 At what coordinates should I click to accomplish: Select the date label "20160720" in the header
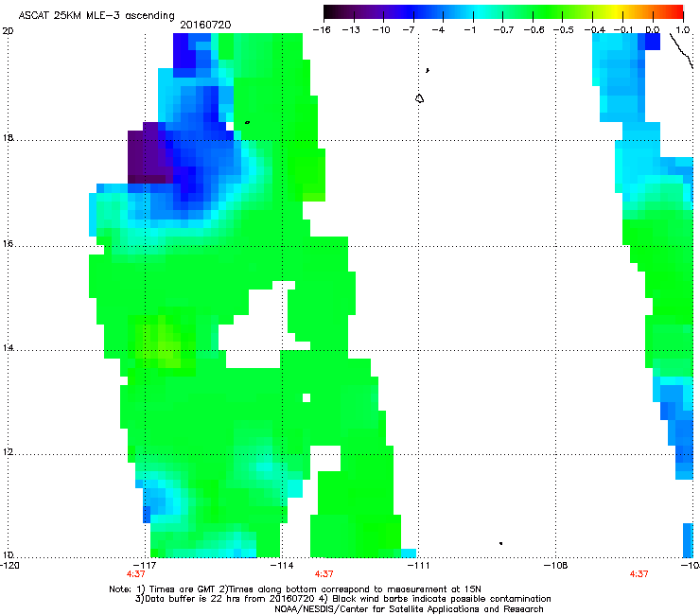[205, 25]
